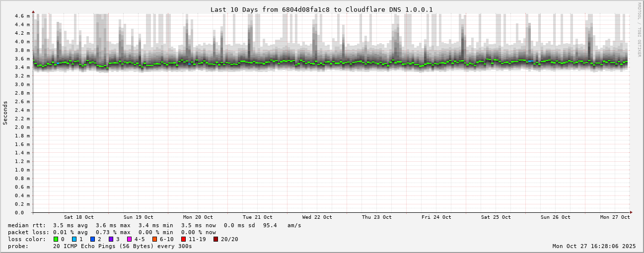Click the orange 6-10 loss swatch
This screenshot has height=253, width=644.
click(154, 239)
